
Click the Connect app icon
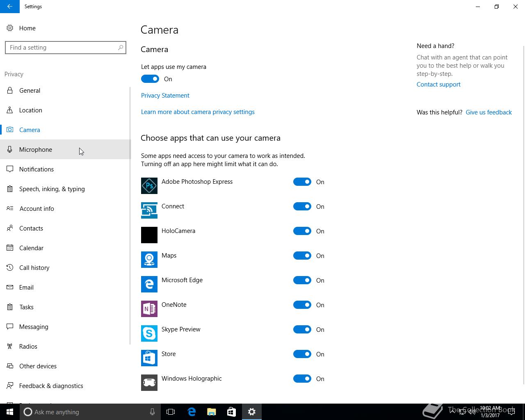(149, 210)
